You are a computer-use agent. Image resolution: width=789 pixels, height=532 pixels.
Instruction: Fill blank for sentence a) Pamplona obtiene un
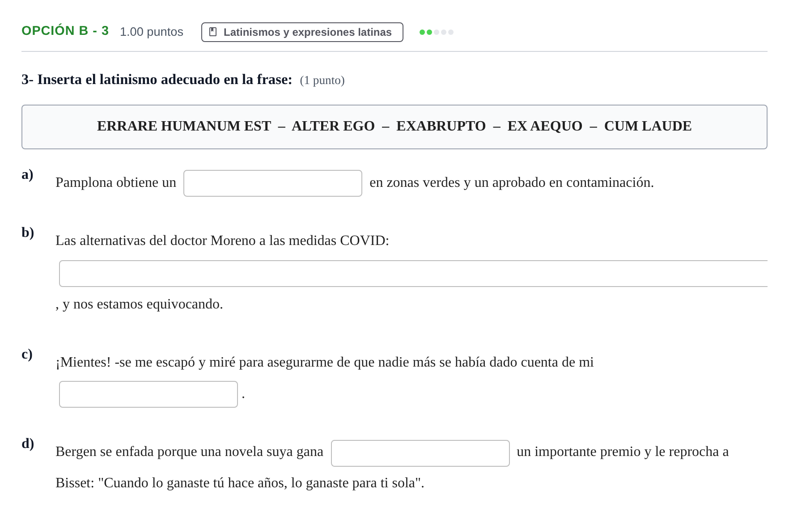pyautogui.click(x=273, y=183)
